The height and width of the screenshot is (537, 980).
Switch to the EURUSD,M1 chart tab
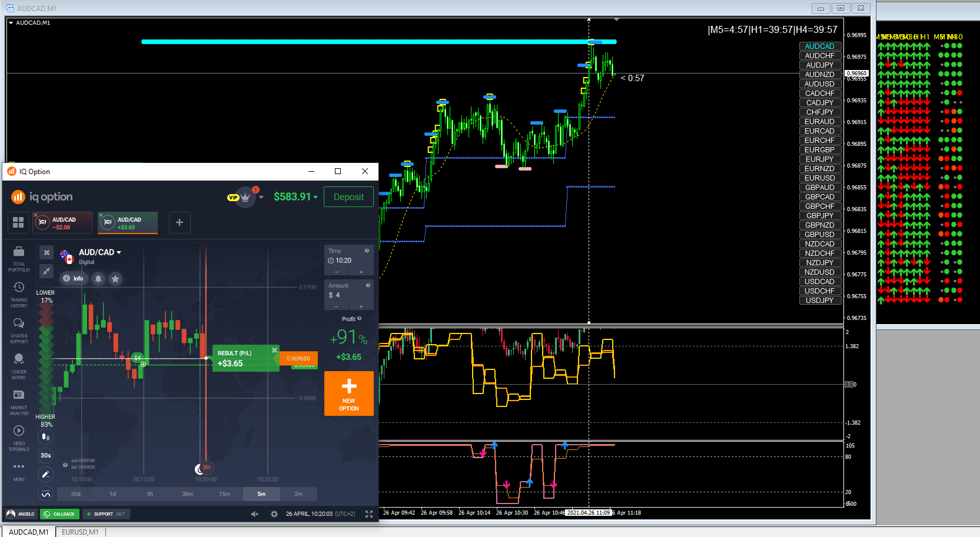point(81,532)
